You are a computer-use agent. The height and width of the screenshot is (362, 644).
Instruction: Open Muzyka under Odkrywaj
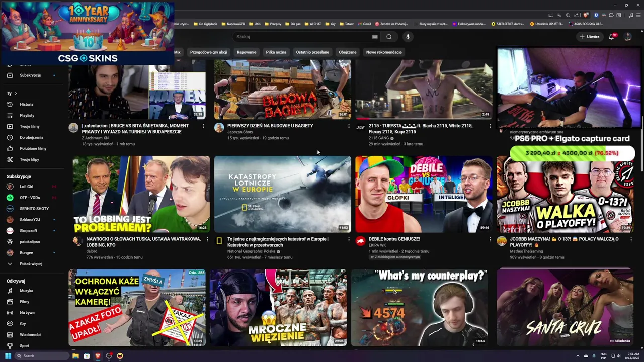point(26,291)
